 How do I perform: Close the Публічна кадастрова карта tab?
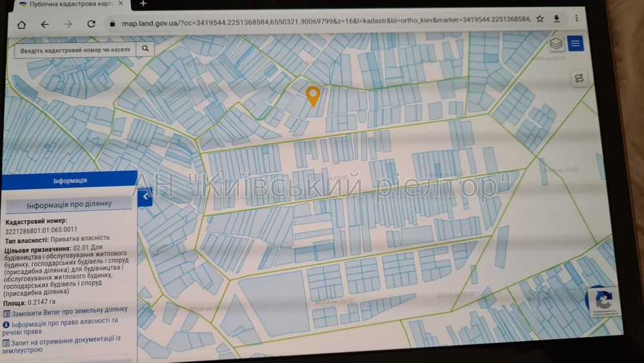121,3
